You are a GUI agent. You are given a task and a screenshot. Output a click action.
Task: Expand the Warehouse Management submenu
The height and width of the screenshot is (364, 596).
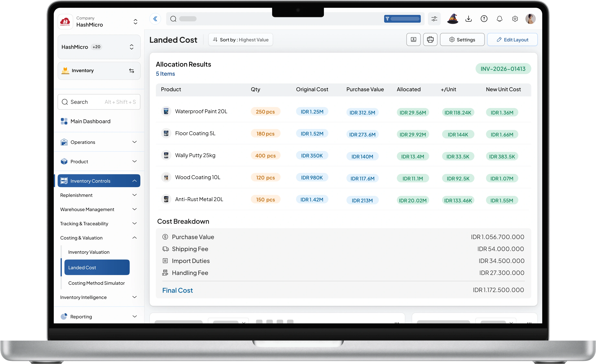tap(134, 209)
